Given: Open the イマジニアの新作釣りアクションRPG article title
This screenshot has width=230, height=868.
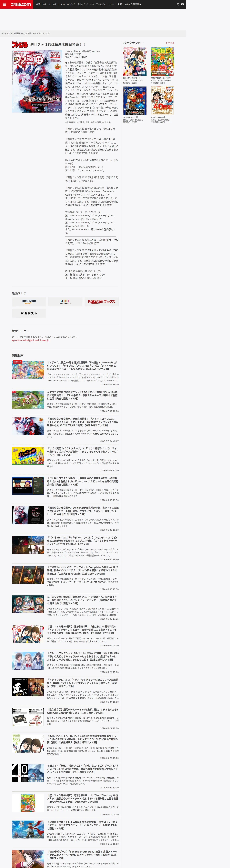Looking at the screenshot, I should (83, 395).
